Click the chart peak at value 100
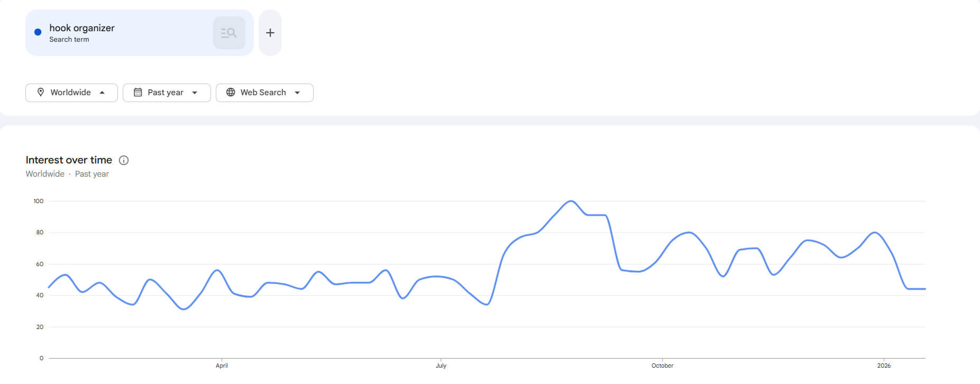Viewport: 980px width, 384px height. click(571, 201)
